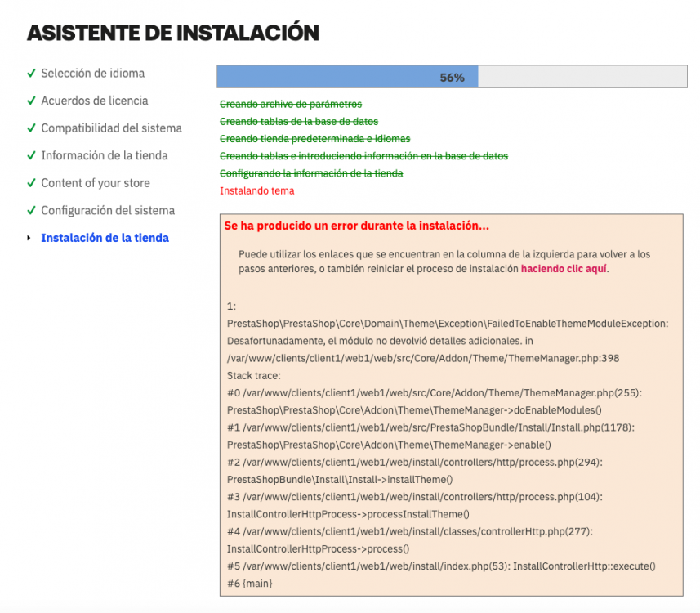Click the checkmark beside Content of your store
This screenshot has height=613, width=700.
pyautogui.click(x=31, y=183)
